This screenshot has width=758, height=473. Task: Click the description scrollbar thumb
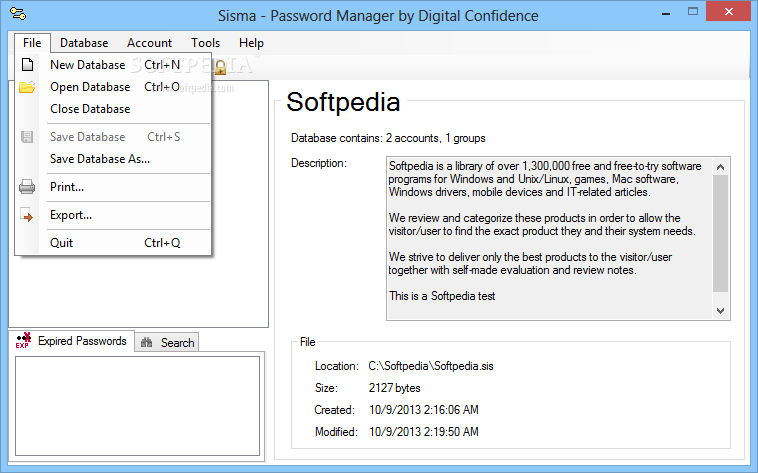pyautogui.click(x=720, y=234)
